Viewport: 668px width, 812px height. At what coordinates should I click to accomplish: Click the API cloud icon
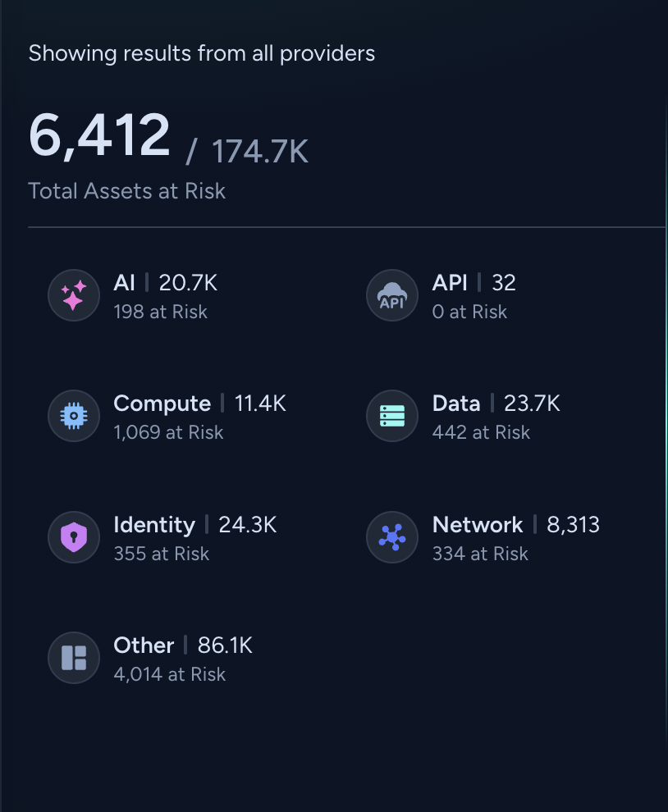coord(392,294)
